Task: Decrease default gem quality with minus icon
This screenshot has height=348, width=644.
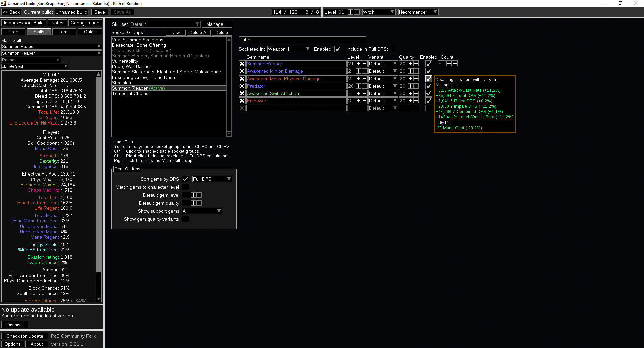Action: [199, 203]
